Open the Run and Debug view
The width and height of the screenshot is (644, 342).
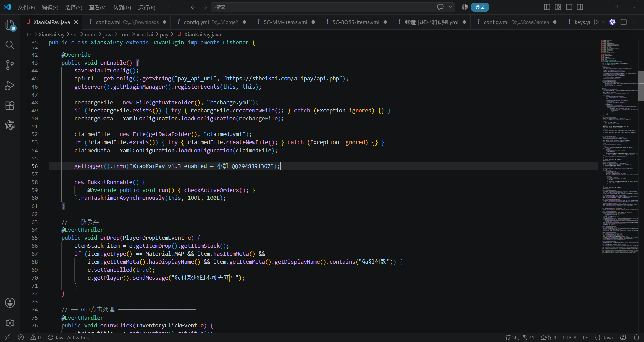point(10,85)
